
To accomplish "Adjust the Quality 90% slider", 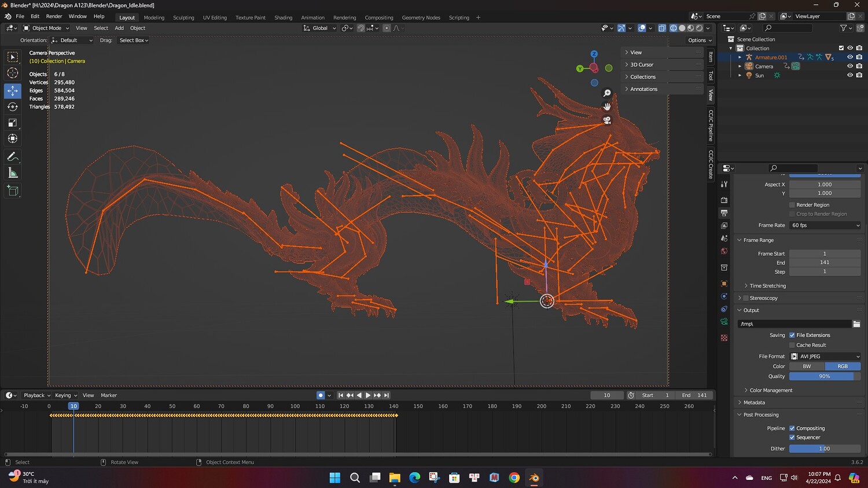I will coord(825,376).
